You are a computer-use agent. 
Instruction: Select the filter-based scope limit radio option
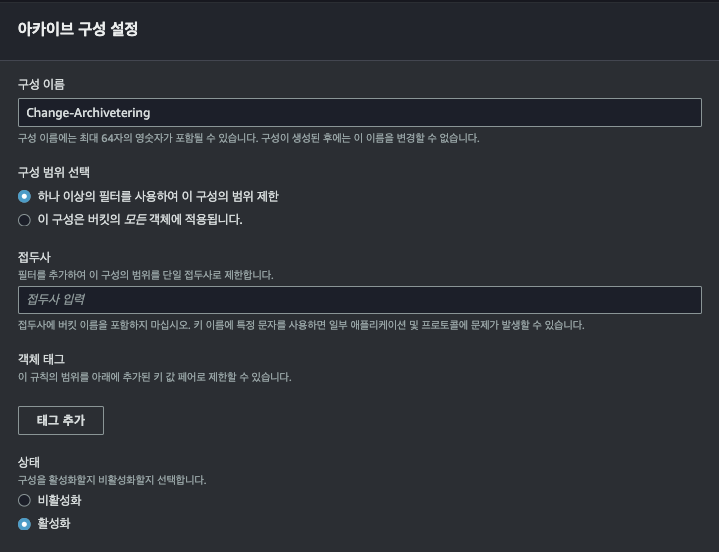click(x=25, y=196)
